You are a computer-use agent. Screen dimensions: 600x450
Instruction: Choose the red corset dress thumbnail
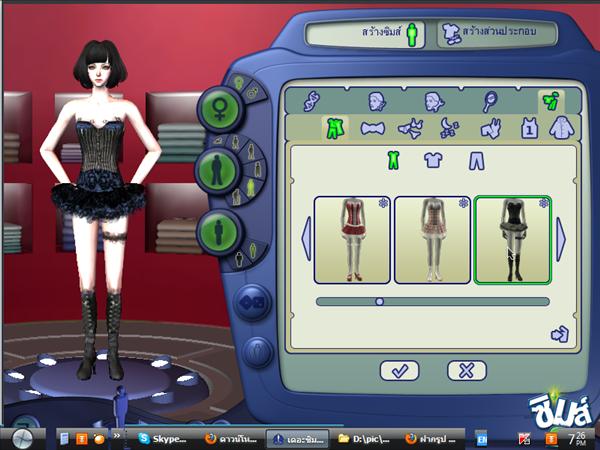[352, 240]
